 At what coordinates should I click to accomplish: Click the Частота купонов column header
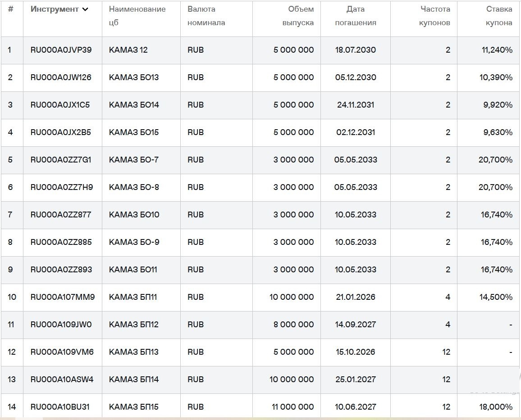click(434, 16)
